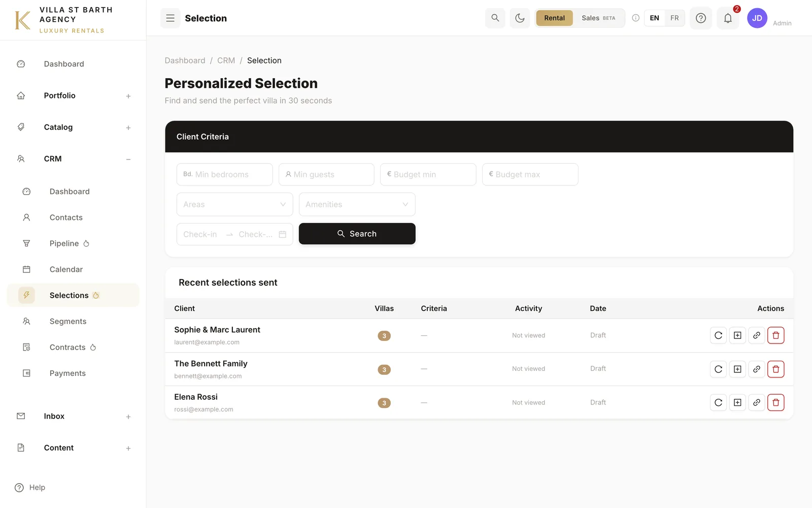812x508 pixels.
Task: Open the Areas dropdown
Action: click(234, 204)
